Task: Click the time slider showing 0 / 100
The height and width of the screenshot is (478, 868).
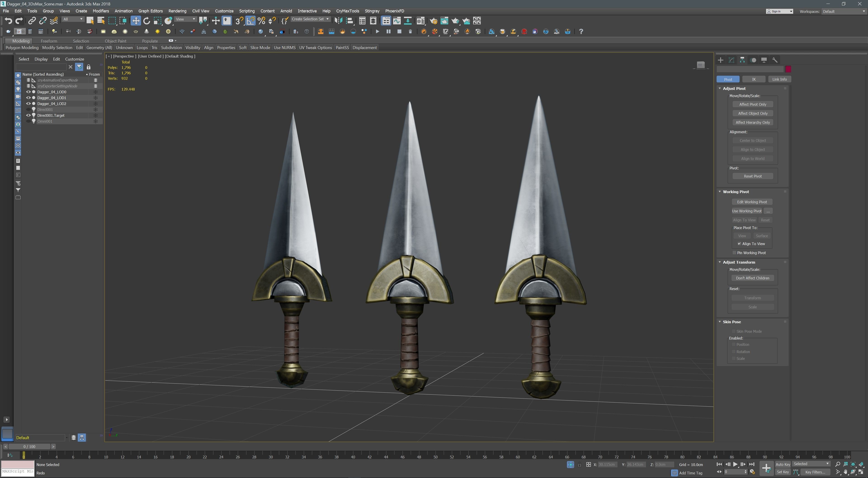Action: [29, 447]
